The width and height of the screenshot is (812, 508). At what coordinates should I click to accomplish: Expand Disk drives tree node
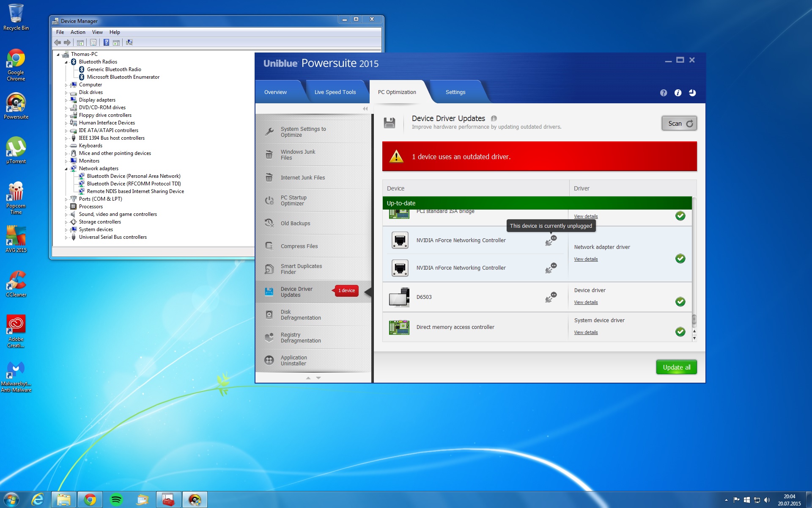pos(66,93)
